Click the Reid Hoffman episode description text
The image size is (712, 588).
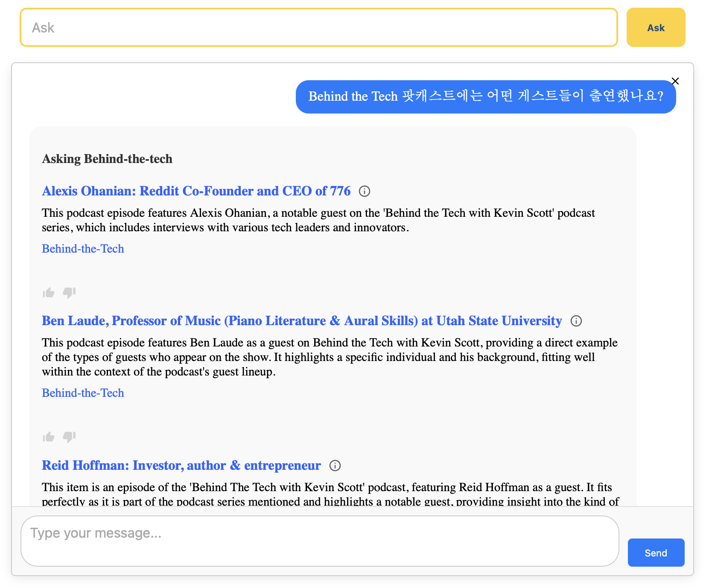330,494
